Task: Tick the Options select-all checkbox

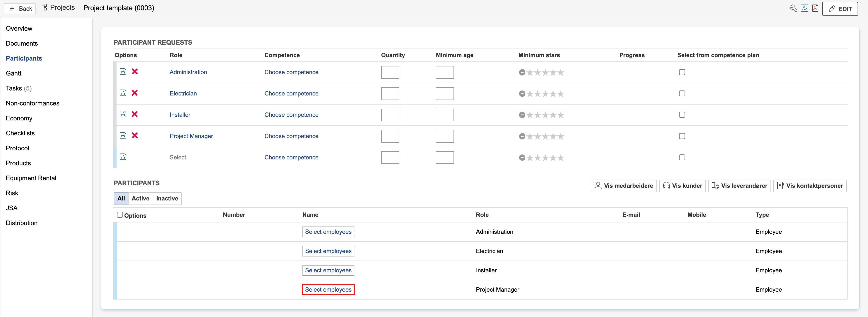Action: (x=120, y=215)
